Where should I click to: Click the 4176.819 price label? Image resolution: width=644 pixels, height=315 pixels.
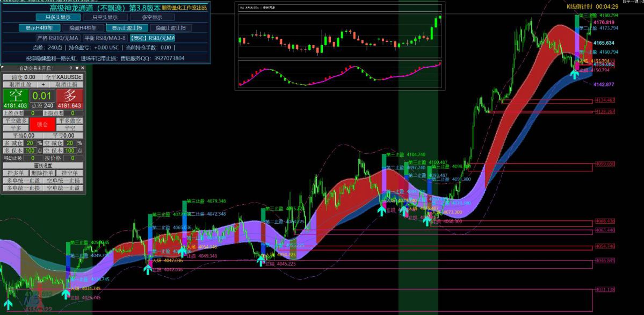coord(604,22)
